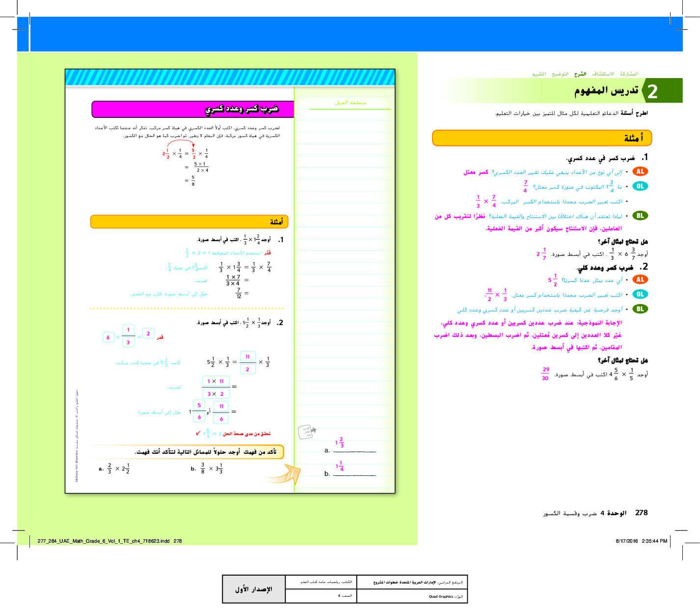This screenshot has width=700, height=609.
Task: Click the red checkmark beside the solution check
Action: coord(198,433)
